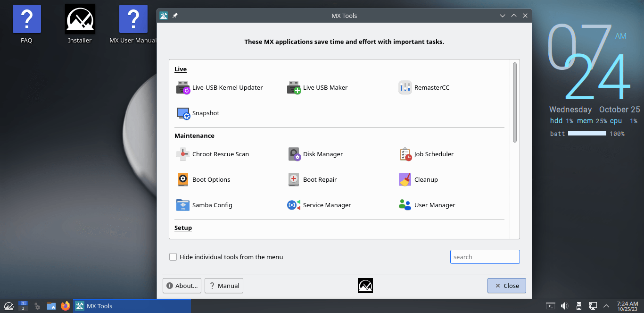The height and width of the screenshot is (313, 644).
Task: Open volume control in system tray
Action: click(565, 306)
